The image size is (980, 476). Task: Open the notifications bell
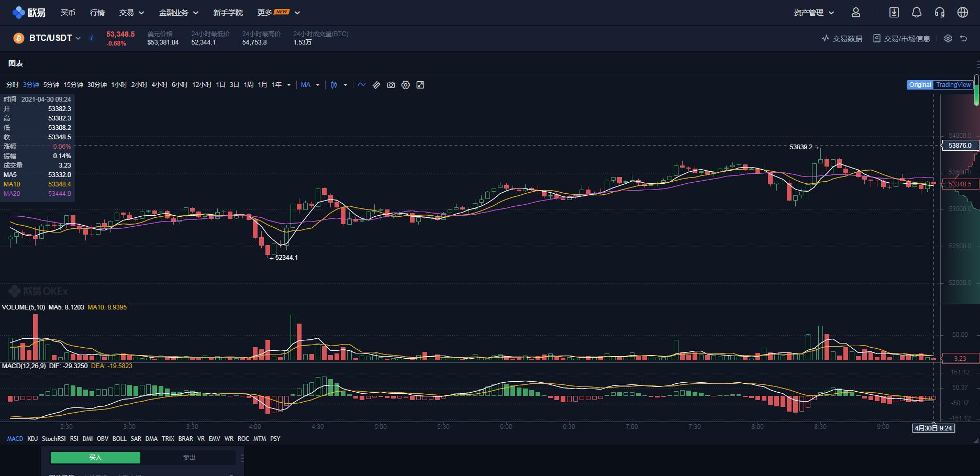point(917,12)
